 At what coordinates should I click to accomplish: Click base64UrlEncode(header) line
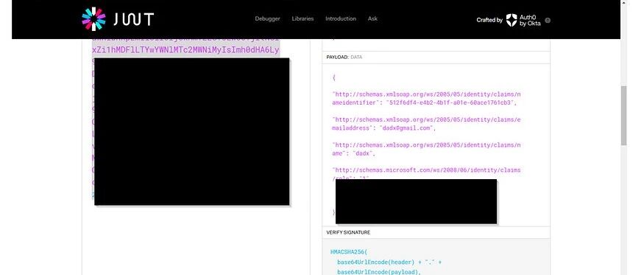[389, 262]
